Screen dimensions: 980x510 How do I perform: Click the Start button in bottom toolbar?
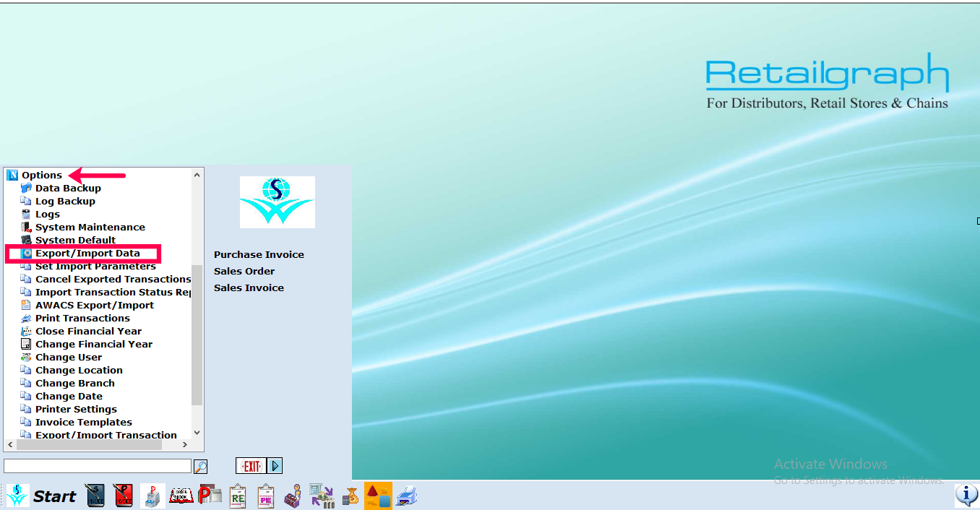54,496
